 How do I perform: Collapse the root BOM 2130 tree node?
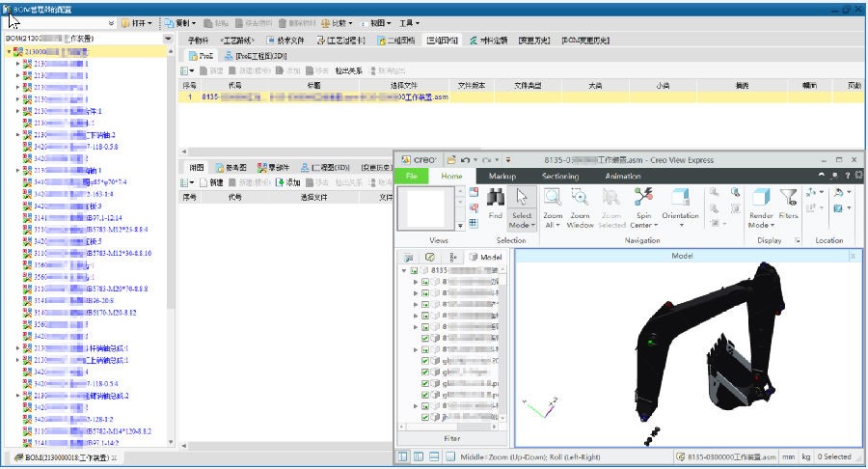click(x=9, y=51)
